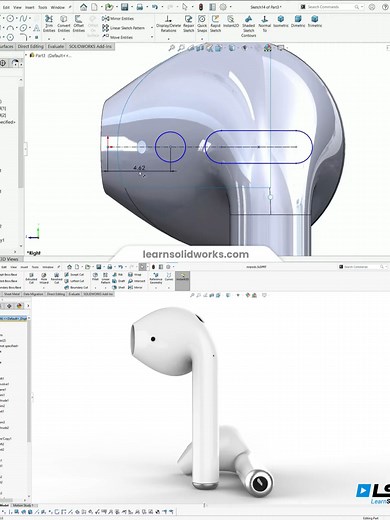Click Save icon in the top window
This screenshot has width=390, height=520.
(x=124, y=7)
